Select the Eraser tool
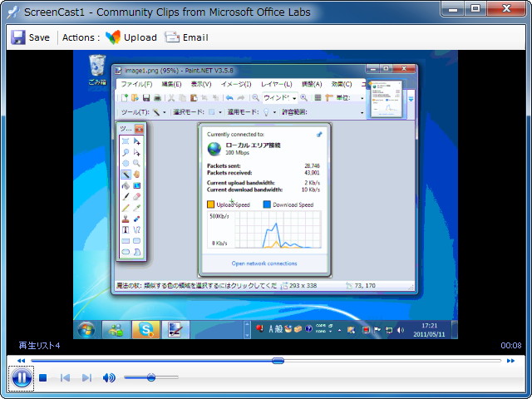The width and height of the screenshot is (532, 399). pos(136,196)
